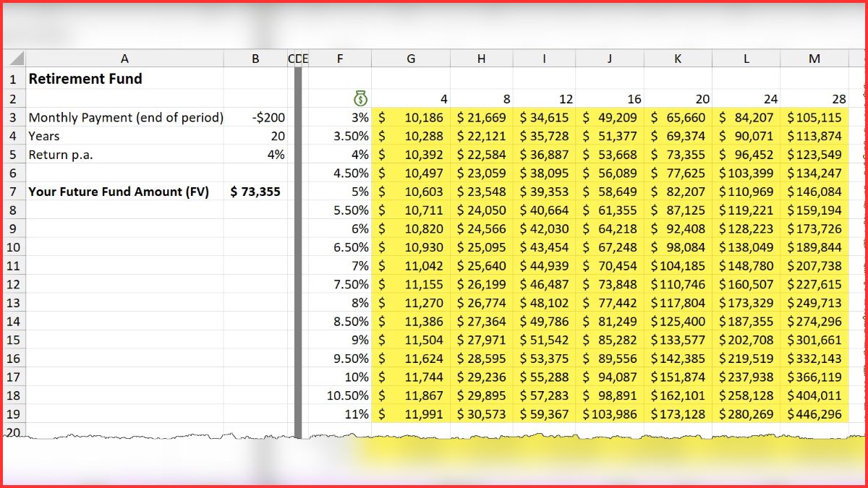Image resolution: width=868 pixels, height=488 pixels.
Task: Select the highlighted $10,186 cell
Action: click(x=410, y=117)
